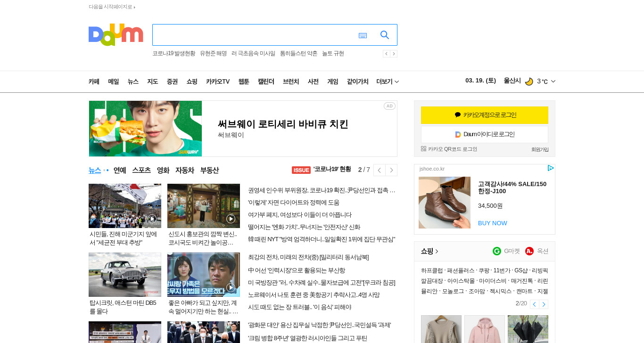Open the brown boots ad image
Image resolution: width=644 pixels, height=343 pixels.
pyautogui.click(x=445, y=203)
